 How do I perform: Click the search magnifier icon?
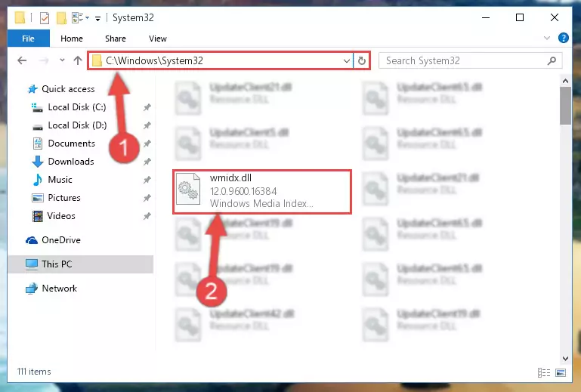tap(552, 60)
